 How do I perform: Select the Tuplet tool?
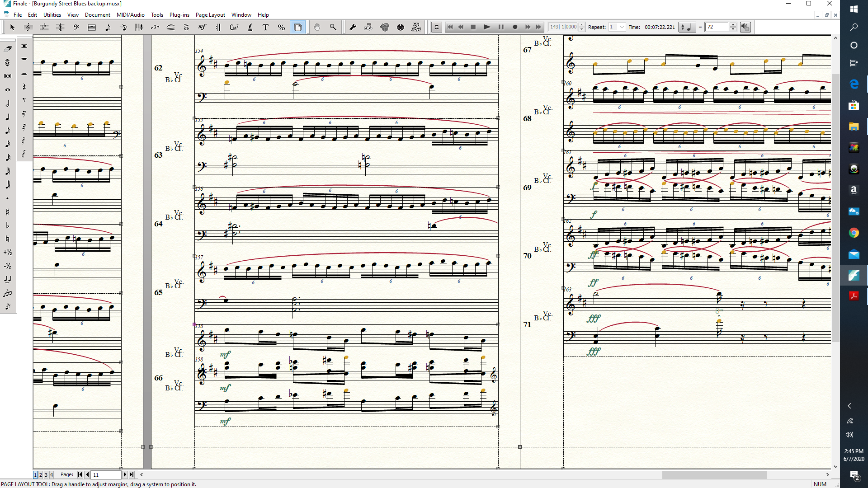(x=155, y=28)
